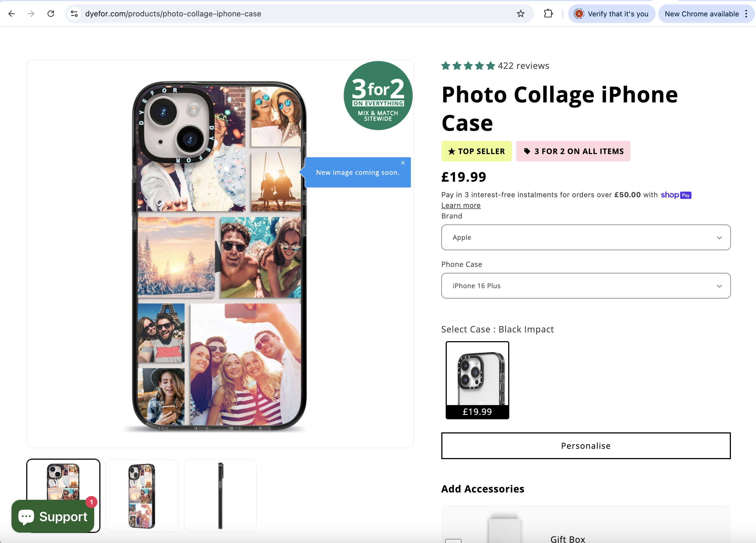Bookmark this page with the star icon
This screenshot has height=543, width=756.
(x=520, y=14)
